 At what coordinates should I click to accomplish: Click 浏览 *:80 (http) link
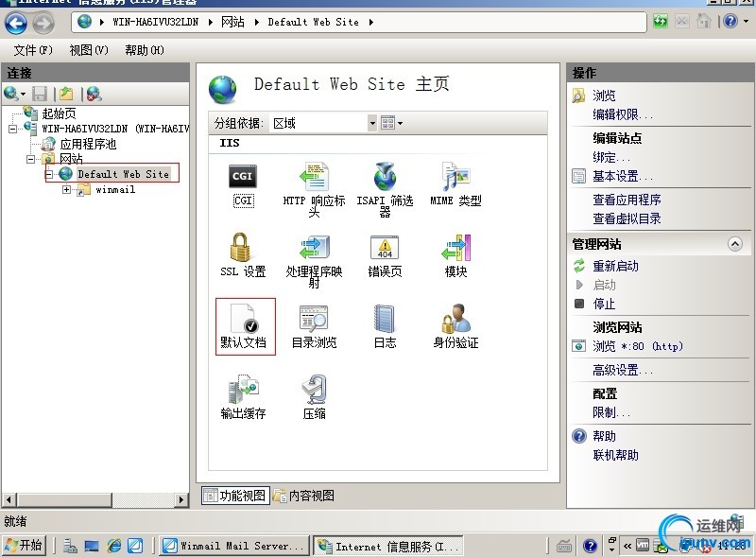pos(638,346)
